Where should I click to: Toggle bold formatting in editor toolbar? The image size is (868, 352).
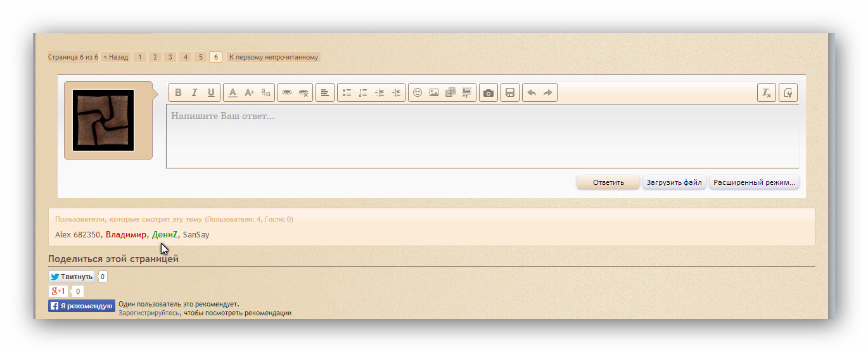point(178,92)
